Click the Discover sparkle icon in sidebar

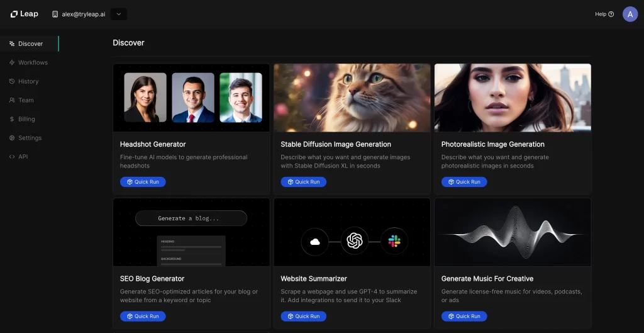coord(12,43)
